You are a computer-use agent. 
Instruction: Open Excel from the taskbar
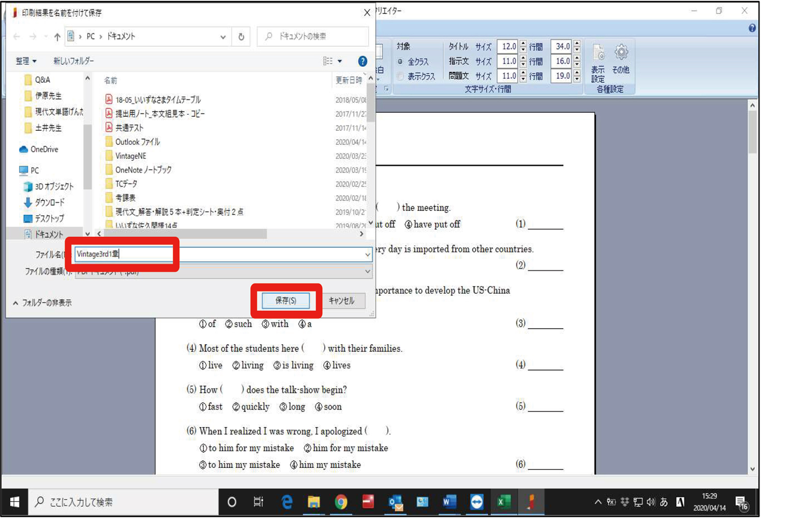503,501
